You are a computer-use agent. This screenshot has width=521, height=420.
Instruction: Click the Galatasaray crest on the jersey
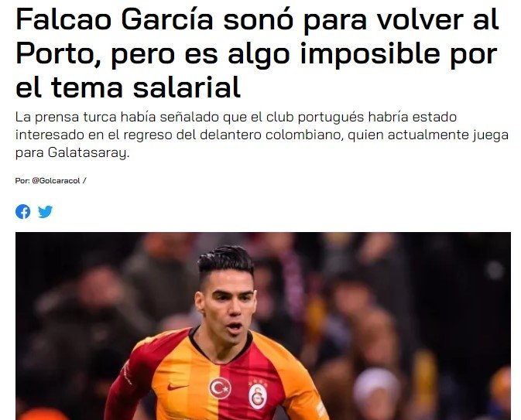pos(258,396)
